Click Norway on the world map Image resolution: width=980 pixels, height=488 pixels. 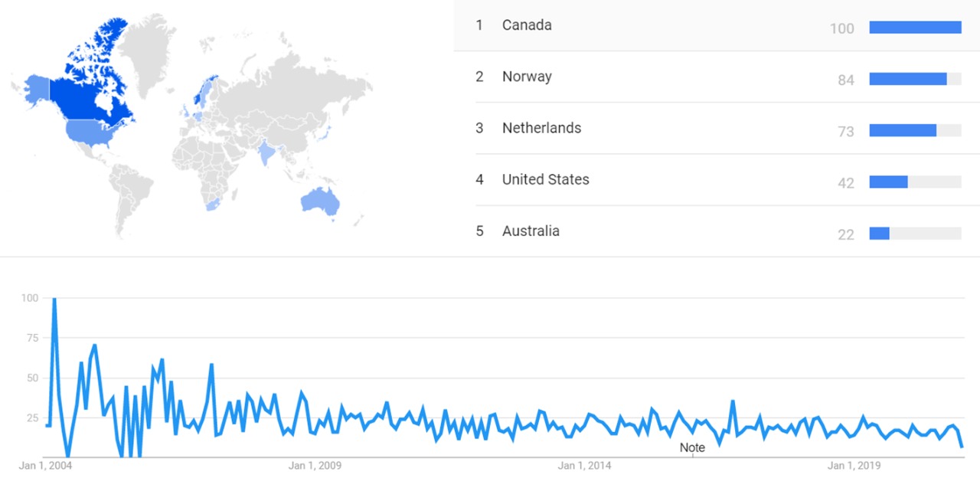[x=201, y=93]
